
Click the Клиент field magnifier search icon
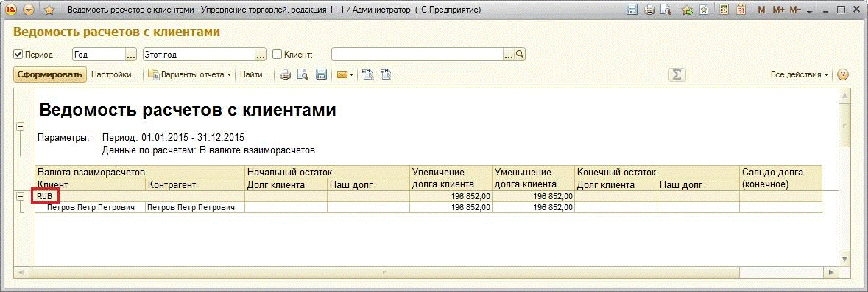click(520, 55)
